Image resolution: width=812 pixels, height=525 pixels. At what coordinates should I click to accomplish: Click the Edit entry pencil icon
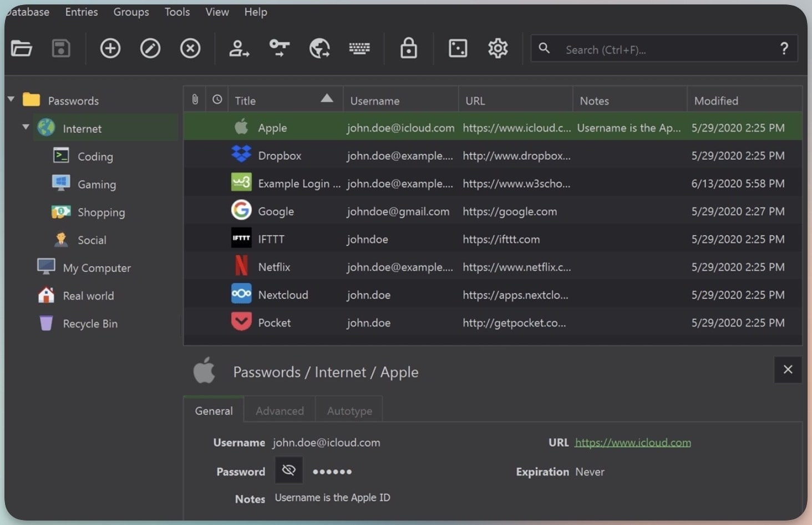coord(150,49)
